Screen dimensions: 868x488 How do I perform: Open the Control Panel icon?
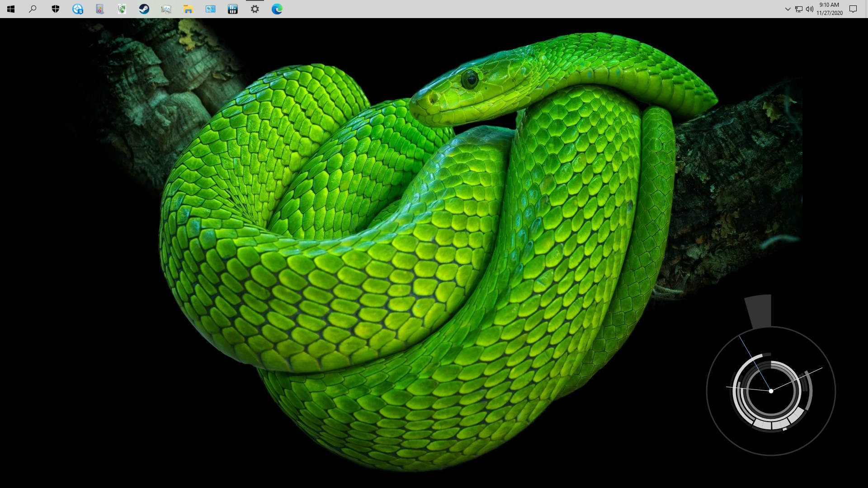(x=211, y=9)
